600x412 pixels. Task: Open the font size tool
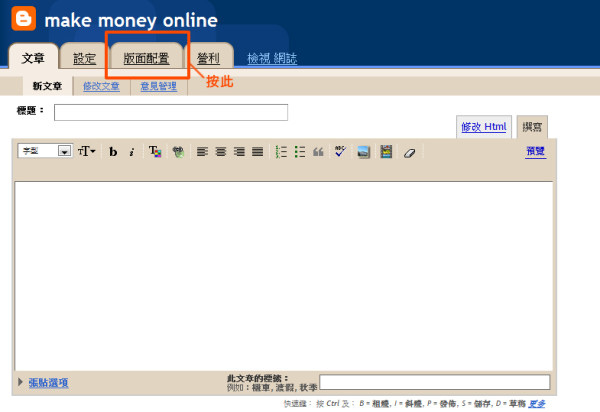click(86, 151)
